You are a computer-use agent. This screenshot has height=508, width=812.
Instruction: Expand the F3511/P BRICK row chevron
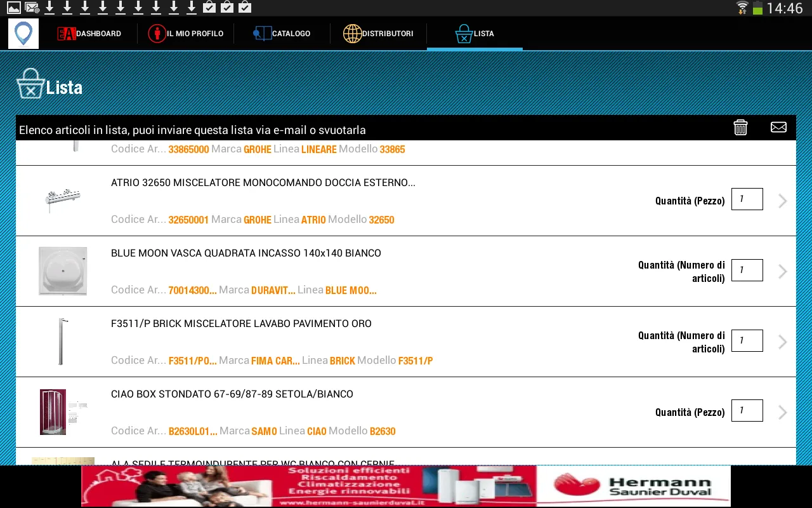pyautogui.click(x=783, y=342)
